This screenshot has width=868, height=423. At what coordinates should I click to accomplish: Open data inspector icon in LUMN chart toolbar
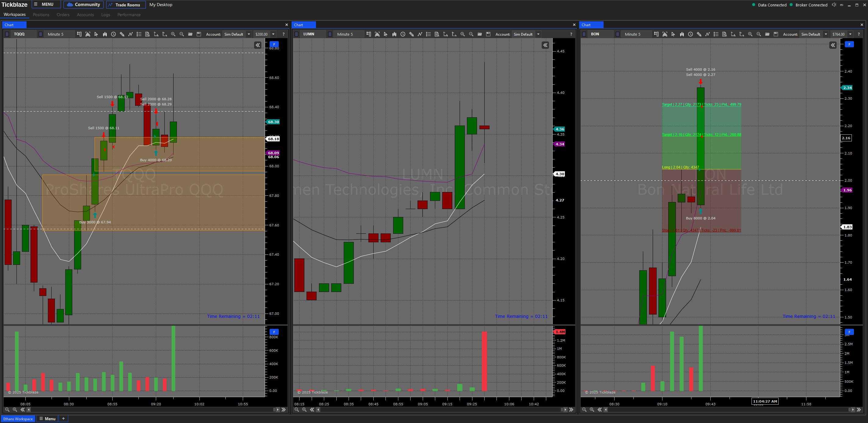(x=437, y=34)
